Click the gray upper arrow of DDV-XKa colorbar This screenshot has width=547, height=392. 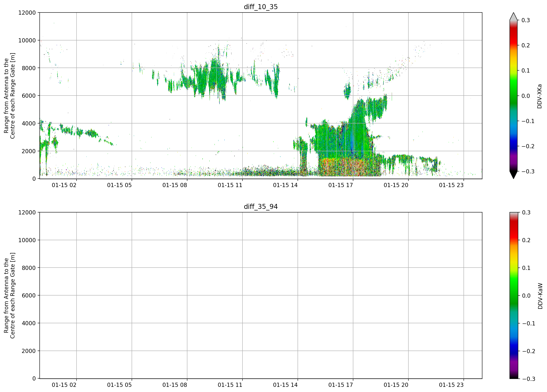(513, 16)
